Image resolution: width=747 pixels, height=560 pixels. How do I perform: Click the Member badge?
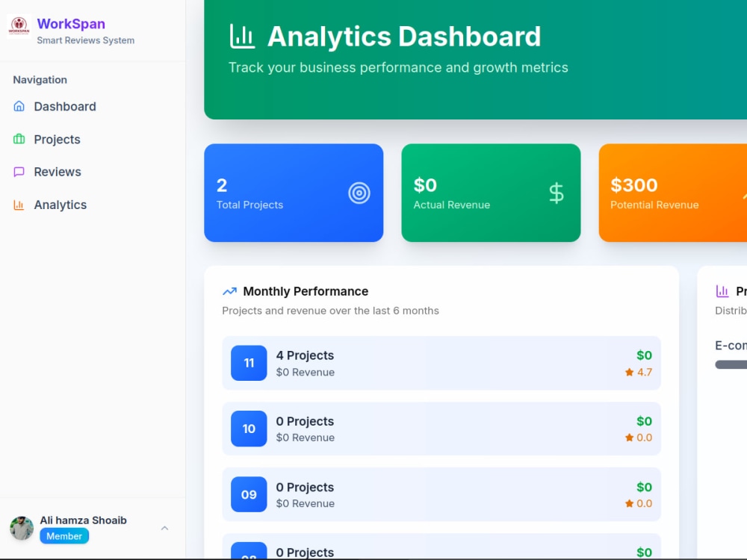pyautogui.click(x=64, y=536)
